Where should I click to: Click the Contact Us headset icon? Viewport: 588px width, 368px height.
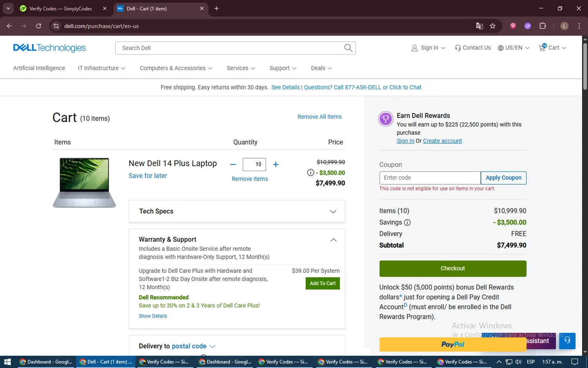(457, 48)
